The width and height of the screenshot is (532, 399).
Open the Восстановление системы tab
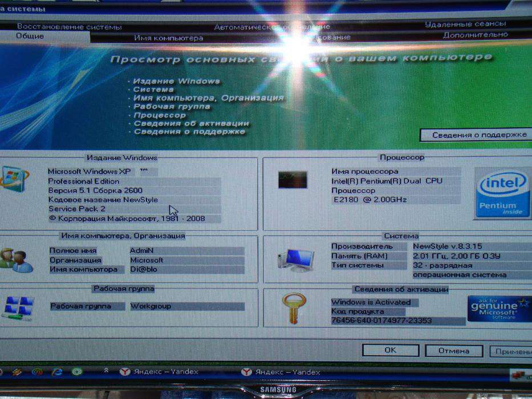click(x=69, y=27)
